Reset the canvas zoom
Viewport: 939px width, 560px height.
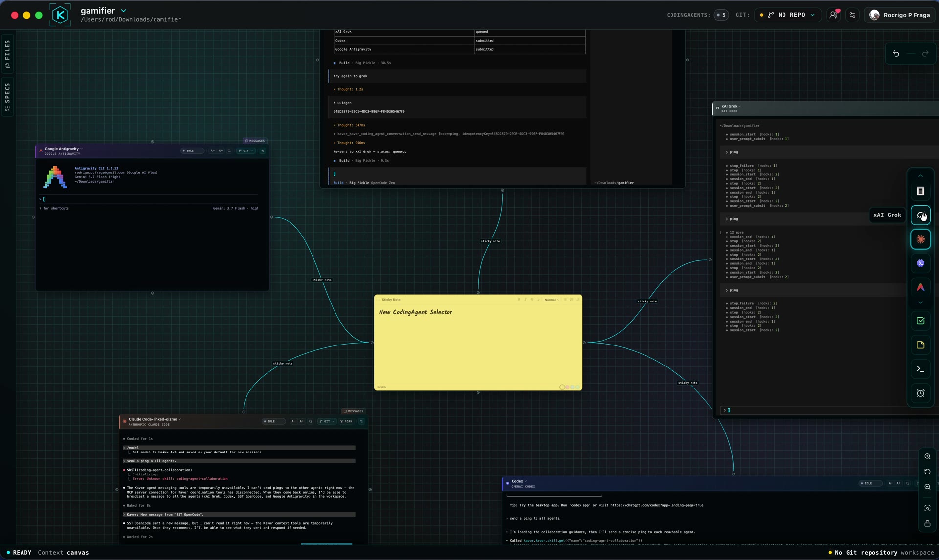pyautogui.click(x=927, y=472)
